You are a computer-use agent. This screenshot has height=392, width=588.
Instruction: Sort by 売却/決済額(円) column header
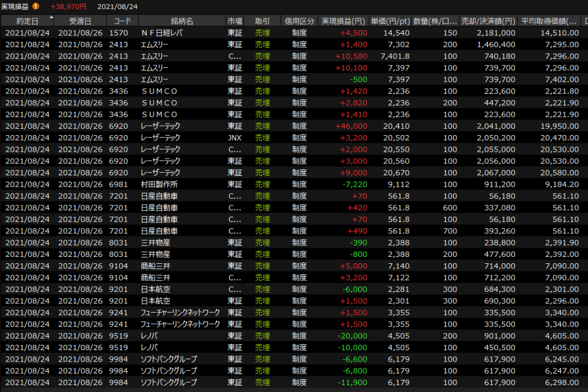coord(489,21)
